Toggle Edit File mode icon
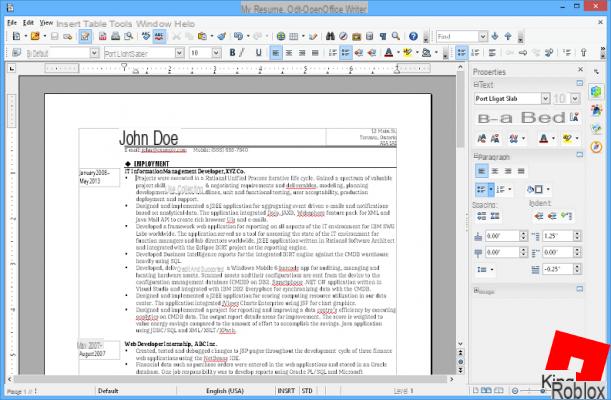The height and width of the screenshot is (400, 611). click(x=85, y=36)
